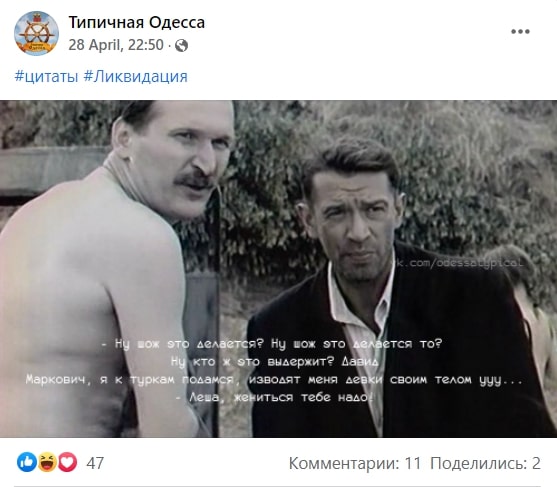Follow the #Ликвидация hashtag
Viewport: 557px width, 487px height.
pos(135,77)
